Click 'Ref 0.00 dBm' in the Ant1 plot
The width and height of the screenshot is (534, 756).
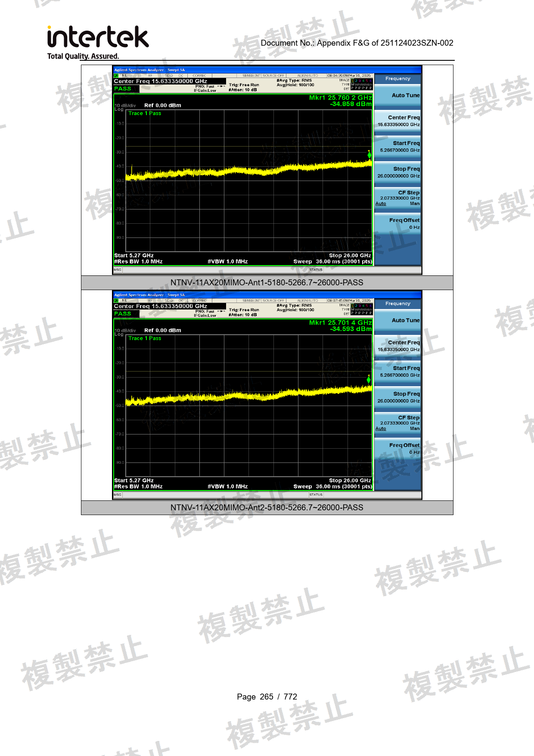(163, 106)
